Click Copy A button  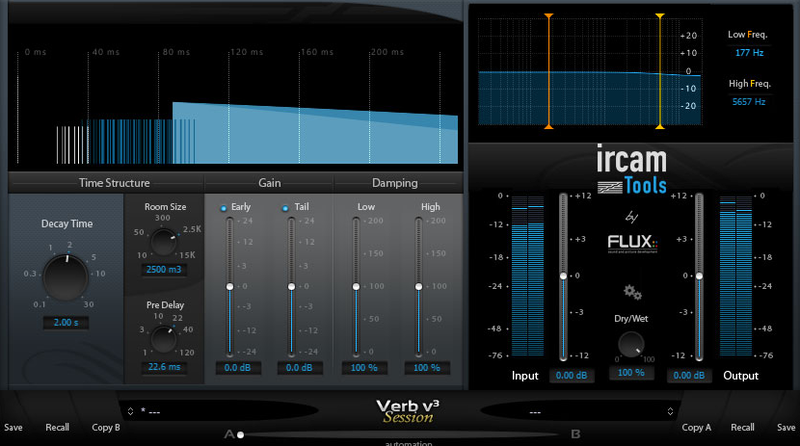(x=696, y=427)
